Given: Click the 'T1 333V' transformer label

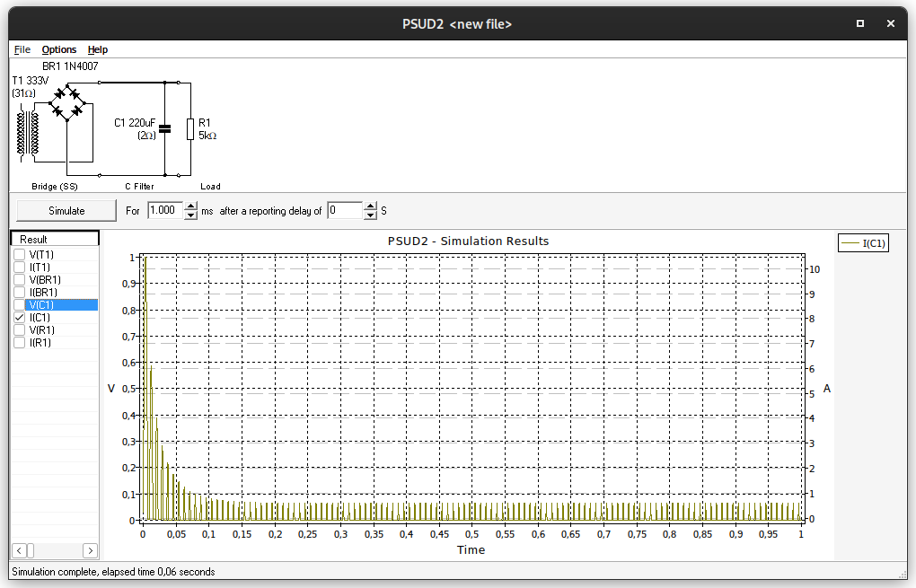Looking at the screenshot, I should (x=31, y=81).
